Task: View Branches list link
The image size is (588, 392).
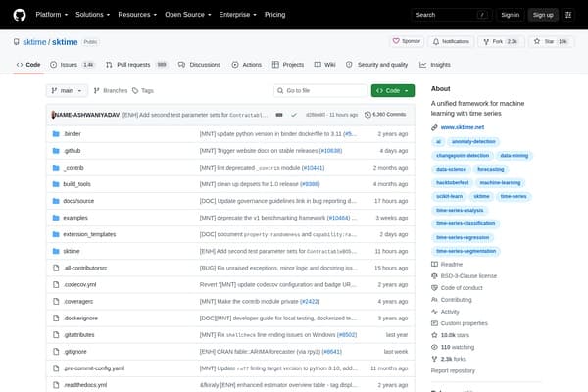Action: click(x=111, y=91)
